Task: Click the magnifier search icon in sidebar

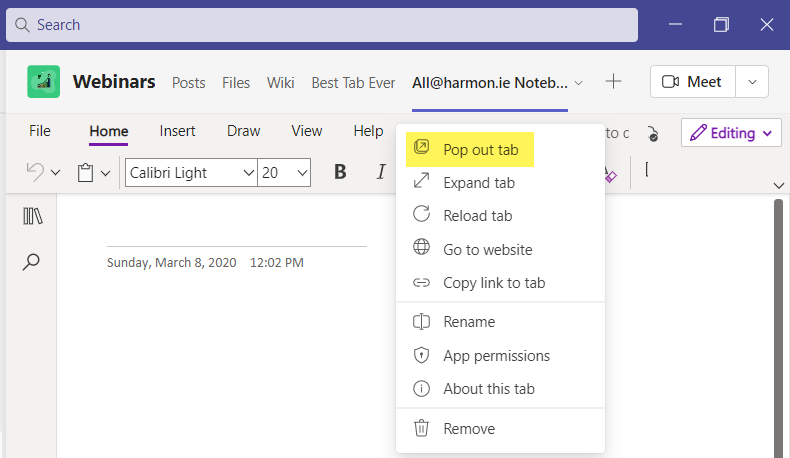Action: click(31, 262)
